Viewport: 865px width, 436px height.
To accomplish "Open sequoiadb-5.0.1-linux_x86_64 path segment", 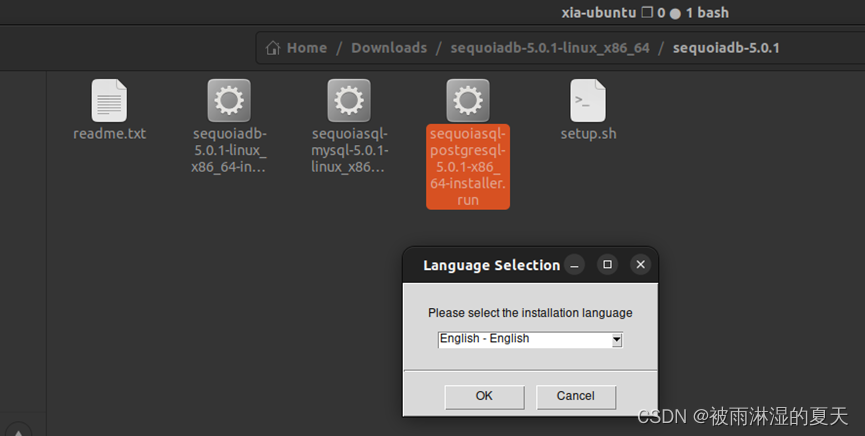I will [550, 48].
